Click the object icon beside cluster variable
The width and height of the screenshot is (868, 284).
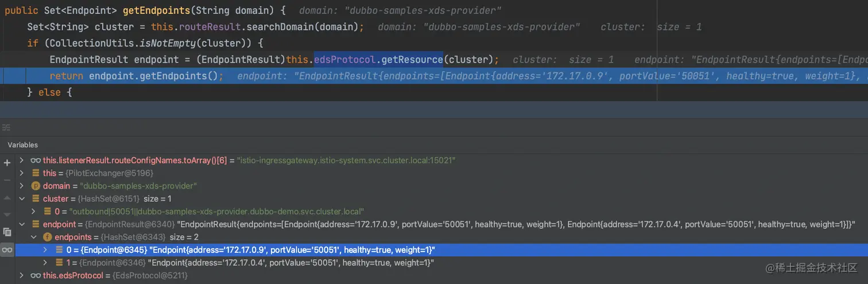[36, 198]
